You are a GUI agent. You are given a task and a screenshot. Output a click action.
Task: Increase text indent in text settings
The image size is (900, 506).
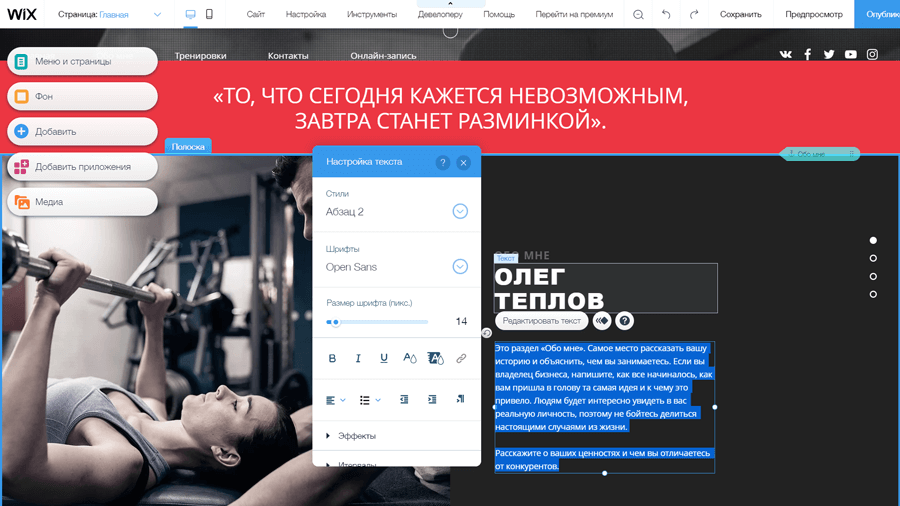point(432,400)
